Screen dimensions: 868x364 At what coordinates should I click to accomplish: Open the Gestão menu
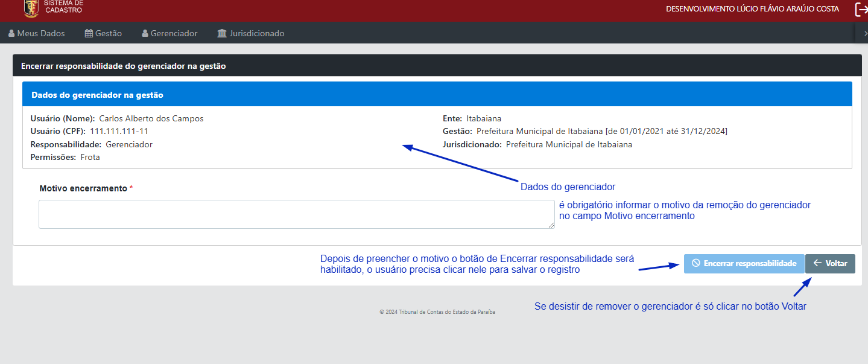pos(103,33)
